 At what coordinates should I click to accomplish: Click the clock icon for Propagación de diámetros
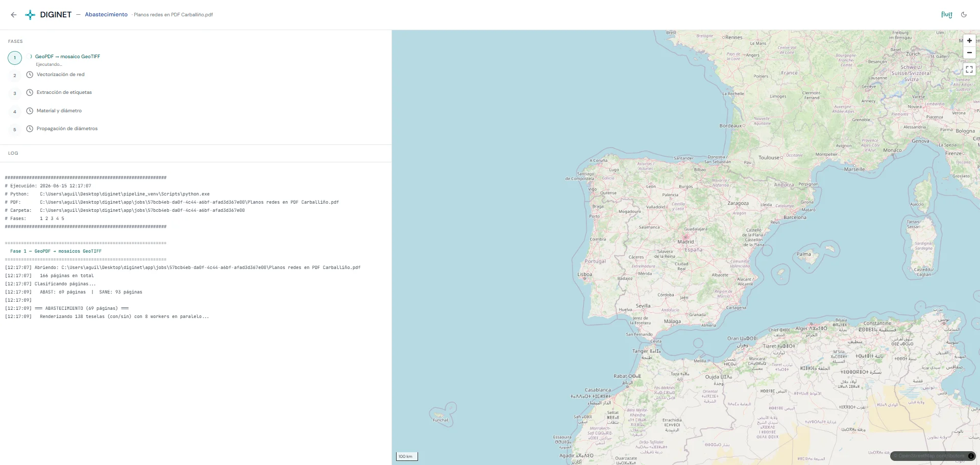coord(30,129)
